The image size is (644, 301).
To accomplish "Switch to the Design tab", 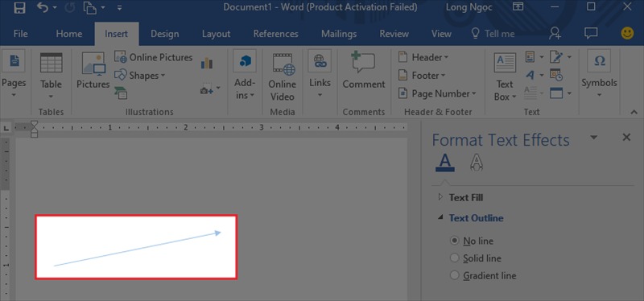I will (165, 34).
